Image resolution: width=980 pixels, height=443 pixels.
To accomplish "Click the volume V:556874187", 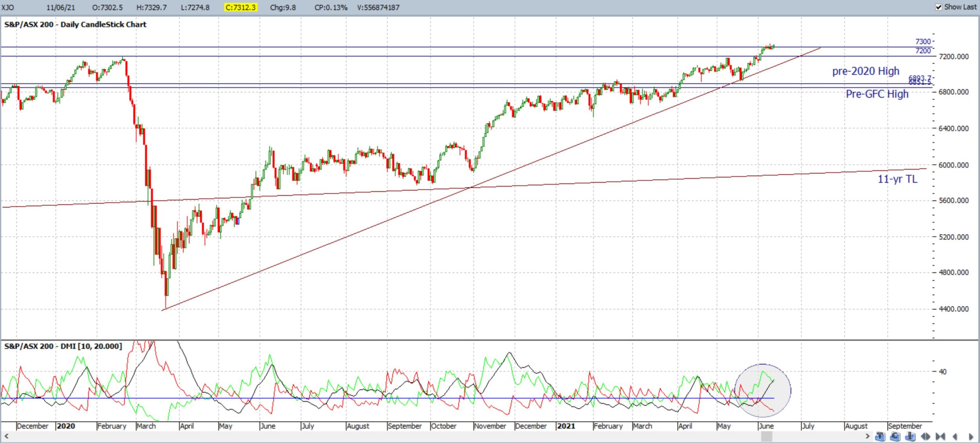I will click(378, 7).
